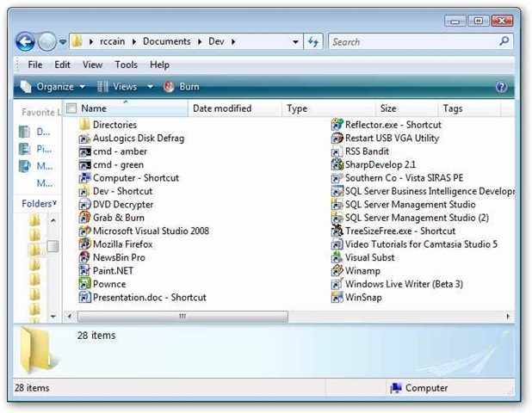This screenshot has height=413, width=532.
Task: Select the DVD Decrypter icon
Action: click(84, 205)
